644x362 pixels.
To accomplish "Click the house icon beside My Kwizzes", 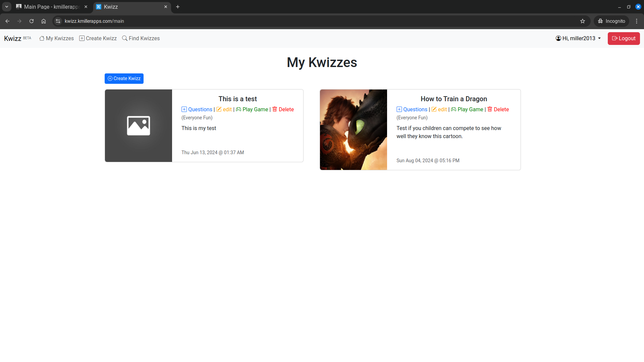I will [42, 39].
